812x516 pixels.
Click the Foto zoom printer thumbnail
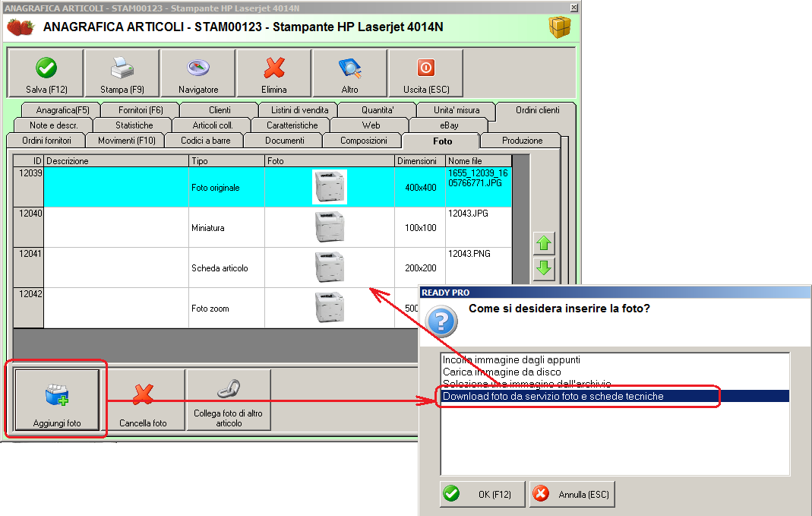(x=330, y=308)
